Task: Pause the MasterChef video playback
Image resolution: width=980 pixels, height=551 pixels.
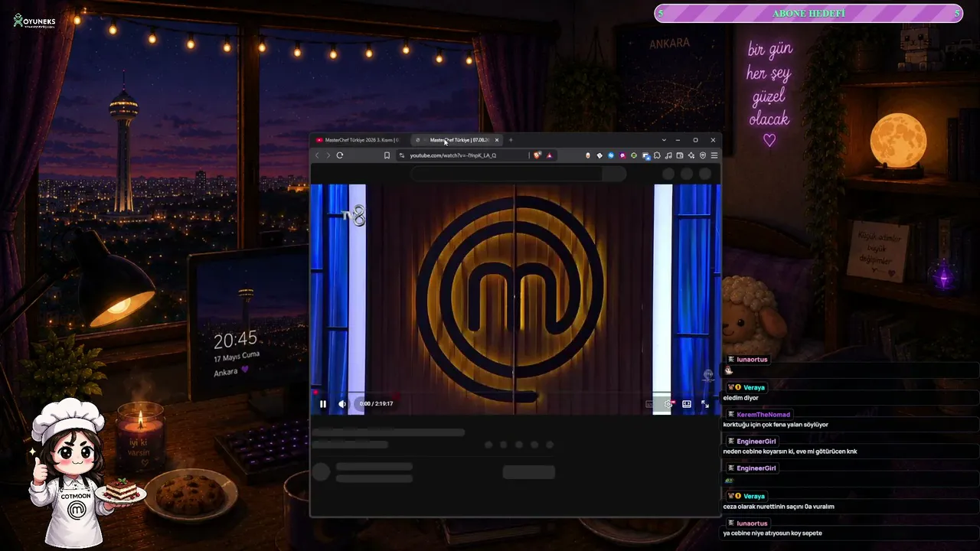Action: coord(323,404)
